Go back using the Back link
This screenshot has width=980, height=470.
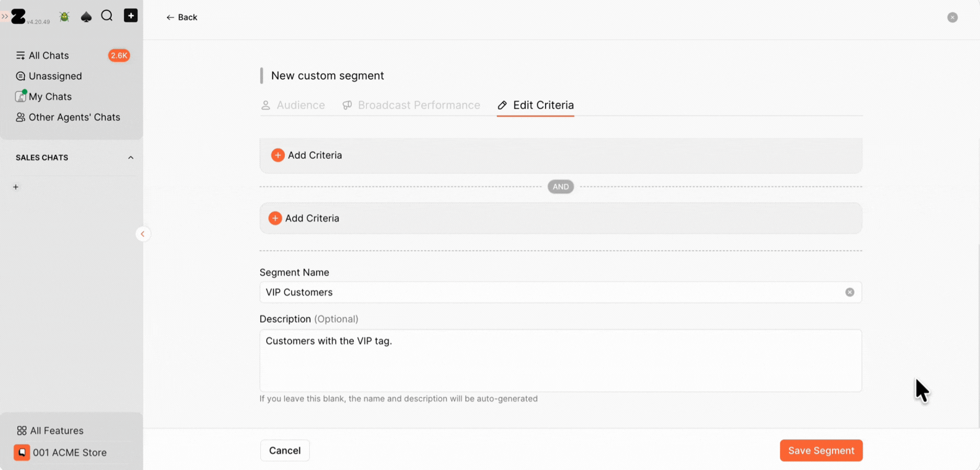(181, 17)
